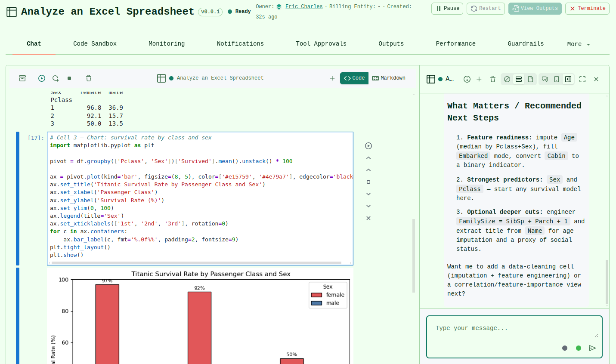Expand chat panel to fullscreen
The height and width of the screenshot is (364, 616).
coord(582,79)
